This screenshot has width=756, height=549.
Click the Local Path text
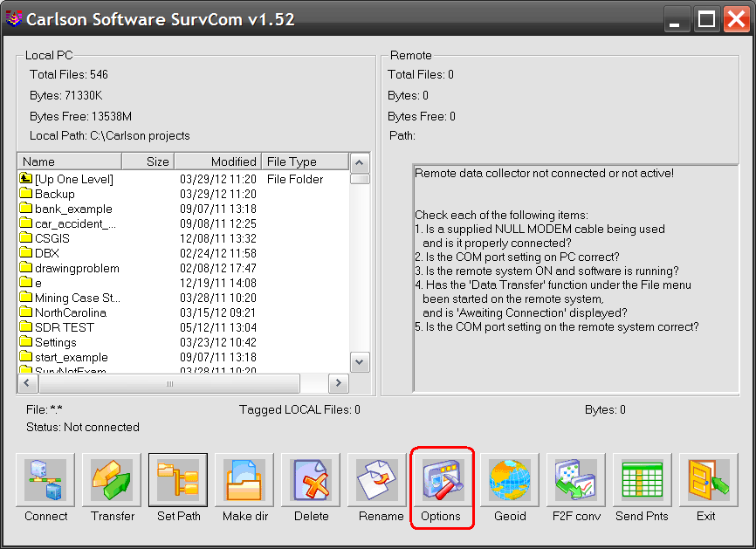click(x=110, y=136)
